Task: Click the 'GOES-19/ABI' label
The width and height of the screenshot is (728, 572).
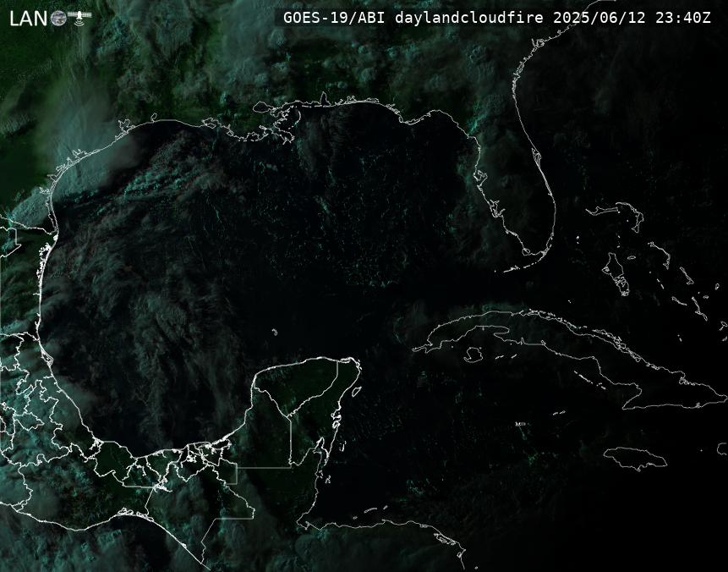Action: click(x=334, y=18)
